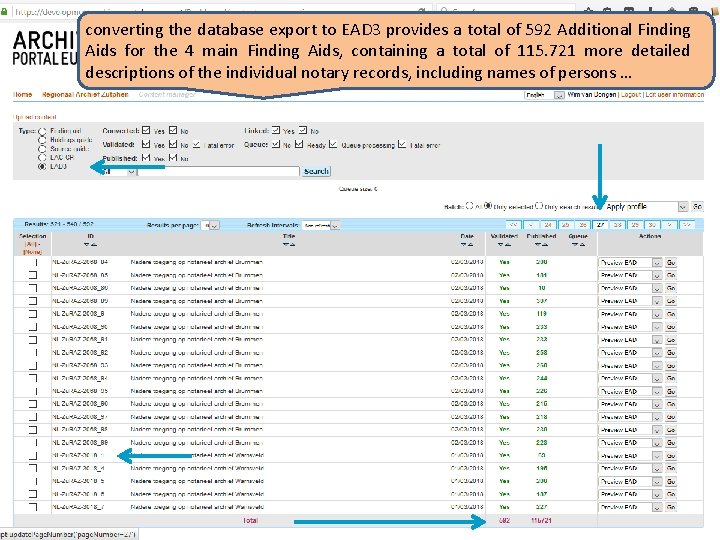Go to next results page arrow
This screenshot has height=540, width=720.
pos(669,225)
